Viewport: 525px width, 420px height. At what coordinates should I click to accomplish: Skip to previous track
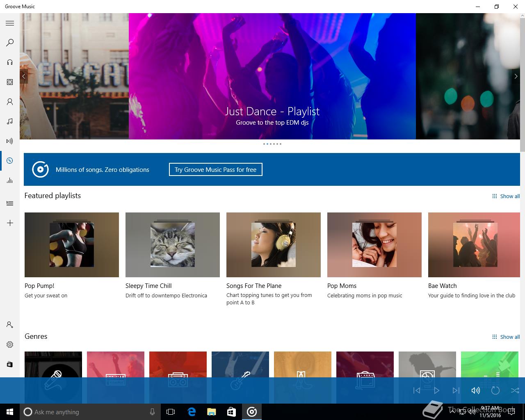[417, 390]
